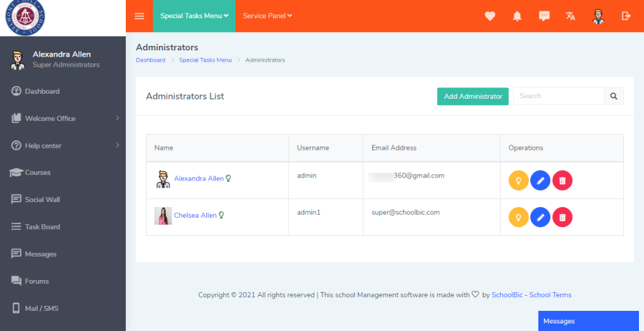The width and height of the screenshot is (644, 331).
Task: Go to Special Tasks Menu breadcrumb link
Action: [x=206, y=60]
